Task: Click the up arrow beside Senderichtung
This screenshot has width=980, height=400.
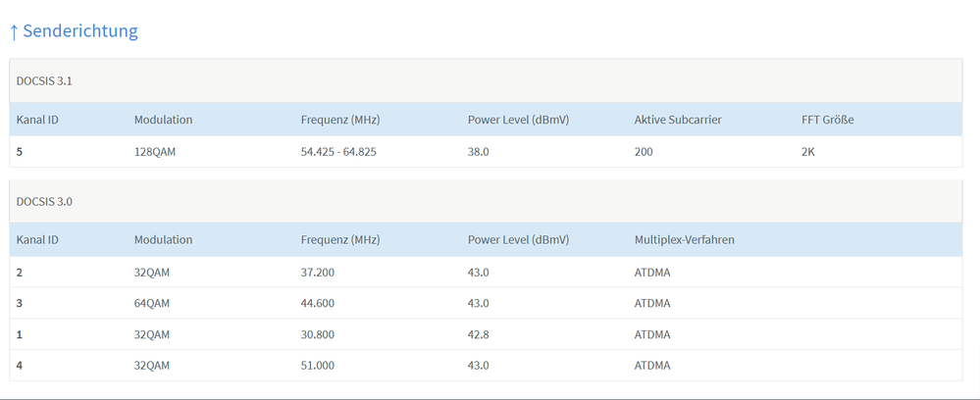Action: [14, 31]
